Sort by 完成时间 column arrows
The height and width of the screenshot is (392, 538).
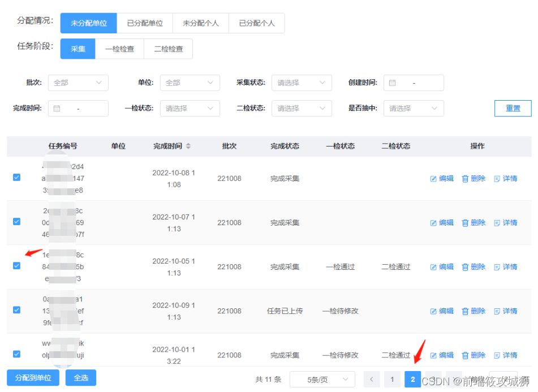point(188,146)
